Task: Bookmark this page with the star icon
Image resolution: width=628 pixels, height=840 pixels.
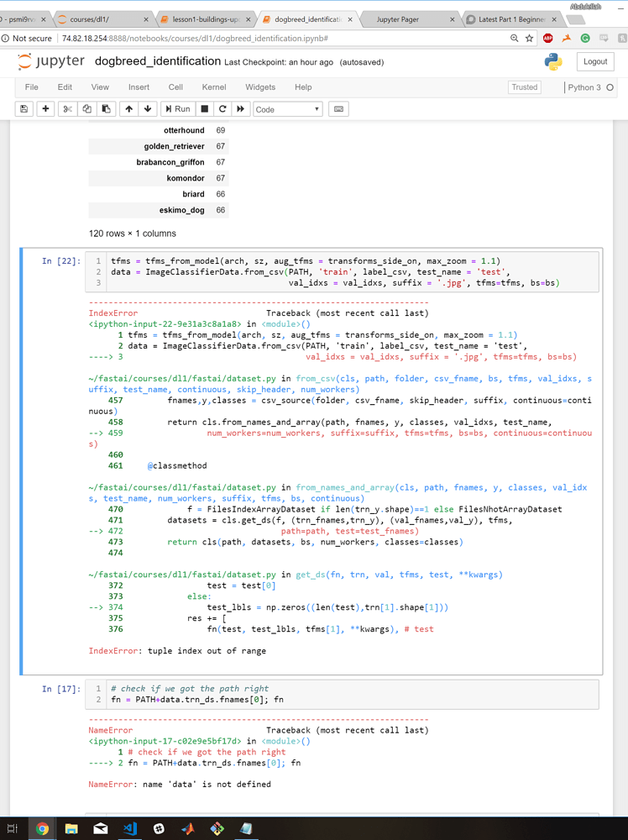Action: [529, 39]
